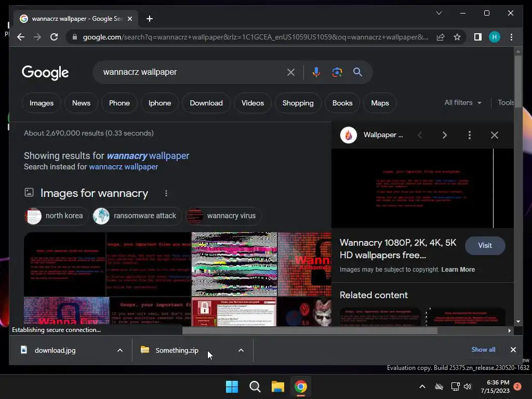Go forward using the browser arrow
The height and width of the screenshot is (399, 532).
click(37, 37)
